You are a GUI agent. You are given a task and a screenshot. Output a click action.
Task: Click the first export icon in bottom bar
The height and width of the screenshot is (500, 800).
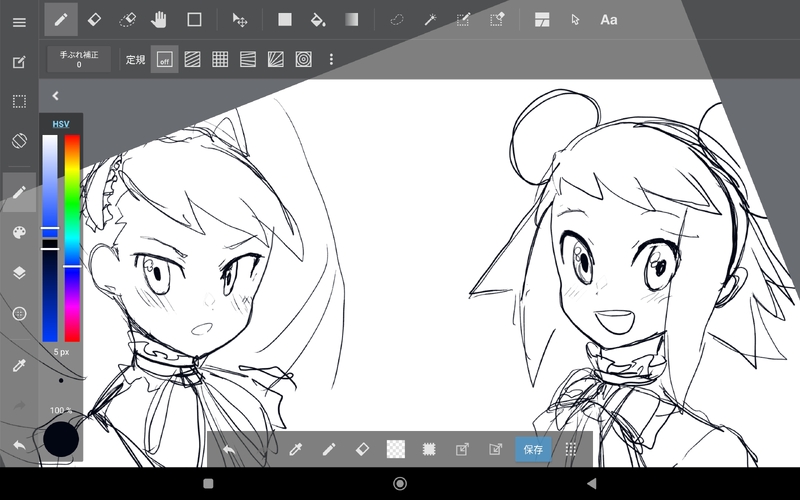pos(462,449)
